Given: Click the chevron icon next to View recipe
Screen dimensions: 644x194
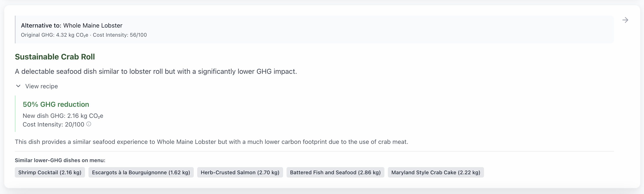Looking at the screenshot, I should tap(18, 86).
